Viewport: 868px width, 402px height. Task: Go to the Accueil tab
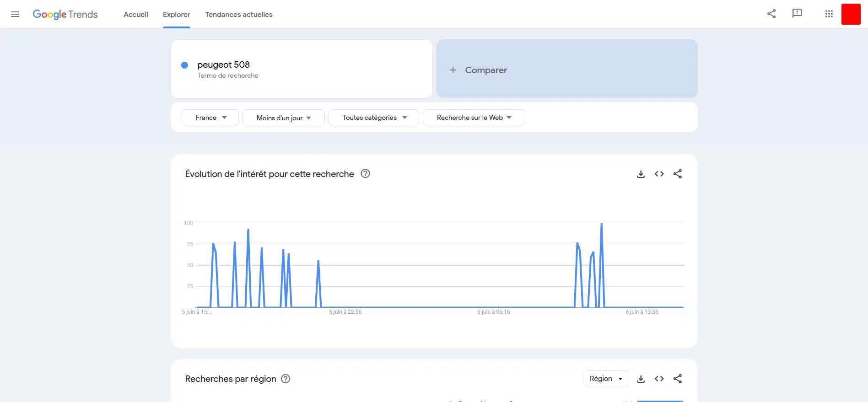[136, 14]
